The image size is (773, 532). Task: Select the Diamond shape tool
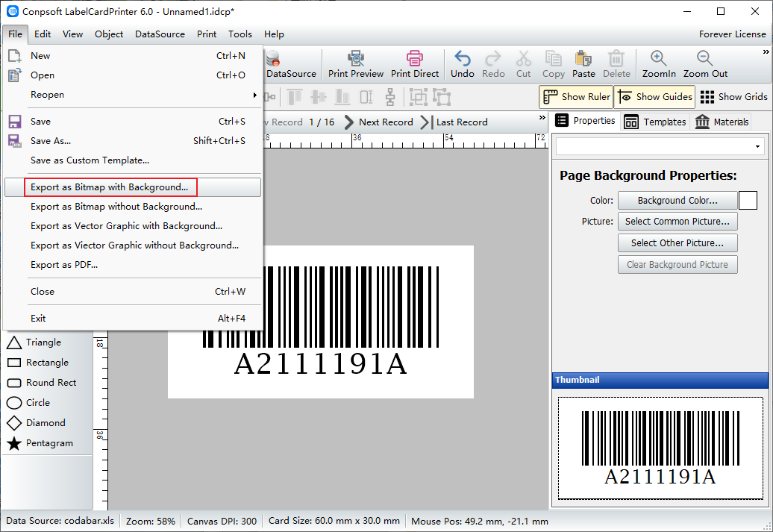[36, 423]
